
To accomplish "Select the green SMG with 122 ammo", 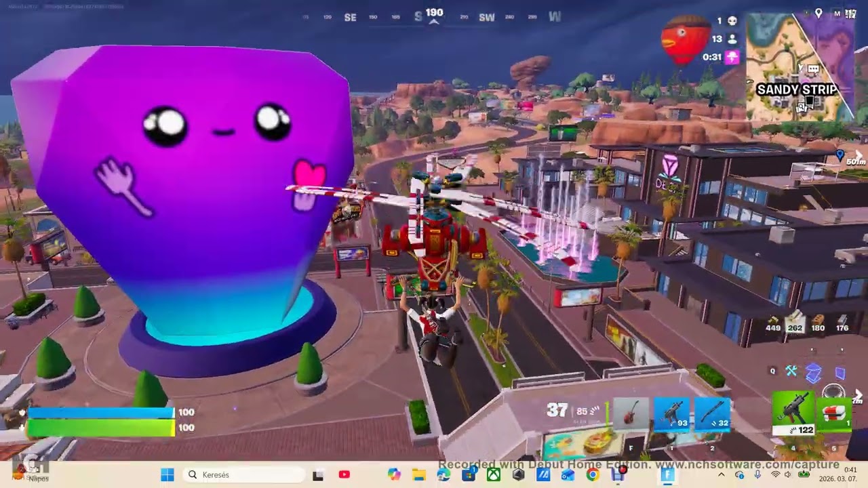I will 794,413.
